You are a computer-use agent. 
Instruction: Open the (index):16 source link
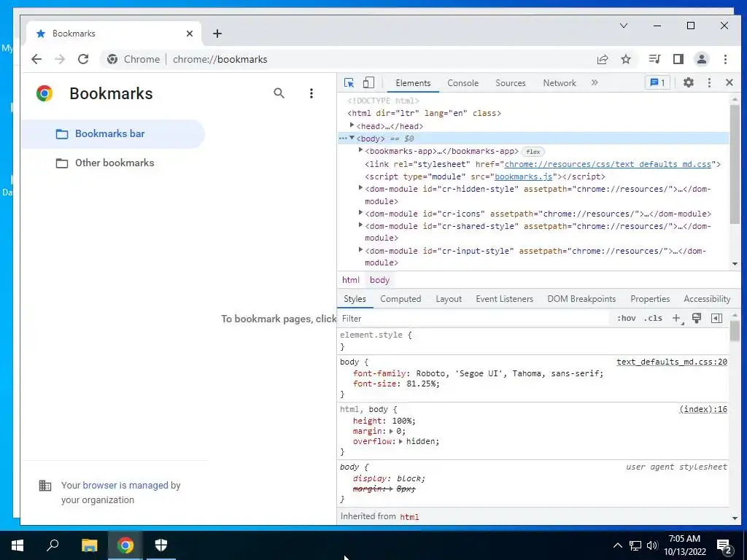pyautogui.click(x=703, y=409)
